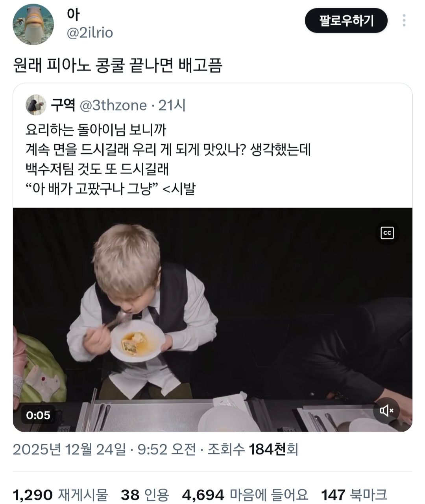
Task: View the 4,694 마음에 들어요 likes list
Action: (x=245, y=495)
